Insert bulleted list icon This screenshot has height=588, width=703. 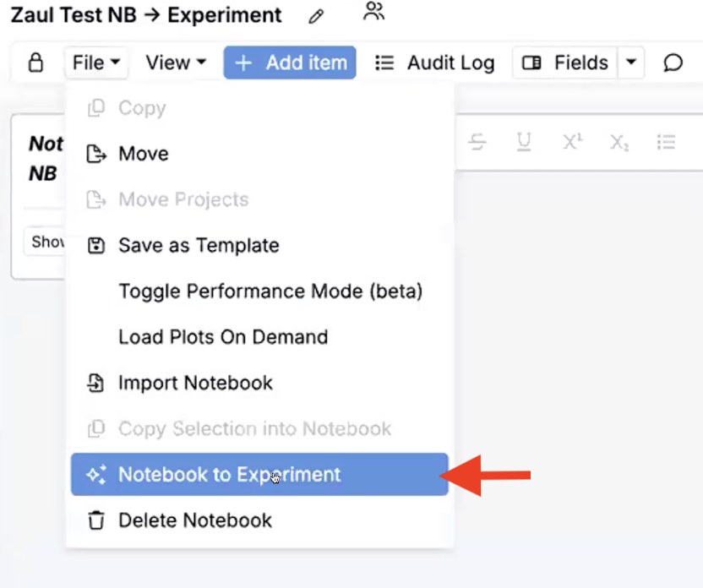(x=666, y=142)
